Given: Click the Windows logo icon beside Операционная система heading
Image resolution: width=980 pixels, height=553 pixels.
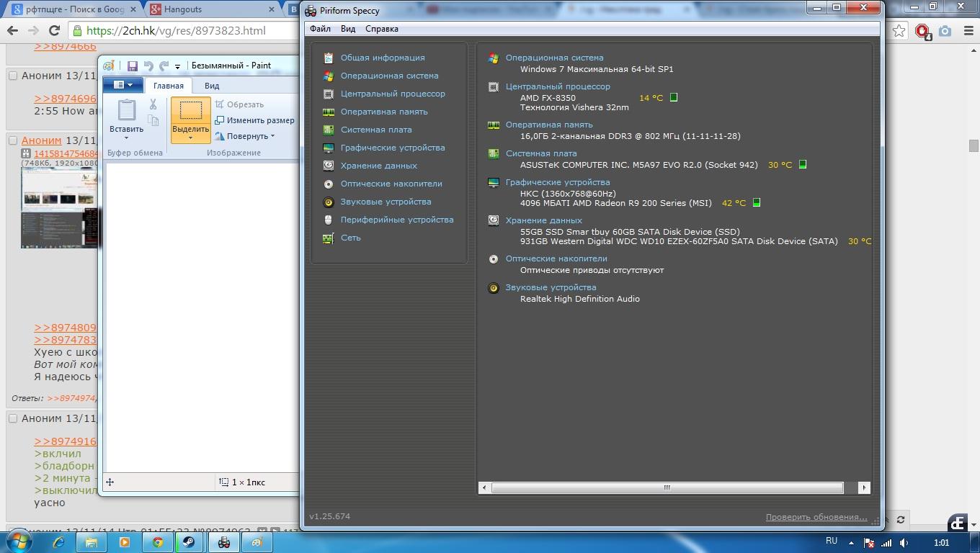Looking at the screenshot, I should click(494, 58).
